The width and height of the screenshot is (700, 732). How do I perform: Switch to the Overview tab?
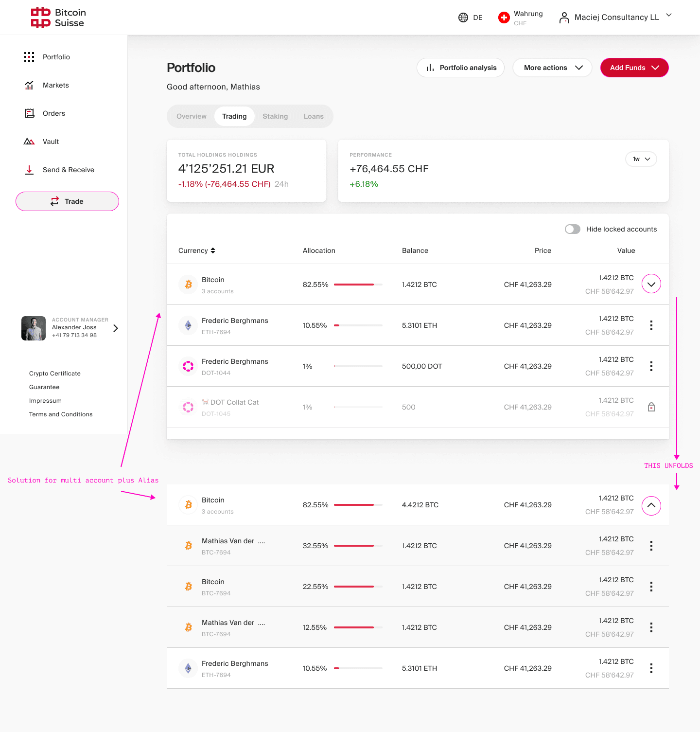[192, 116]
